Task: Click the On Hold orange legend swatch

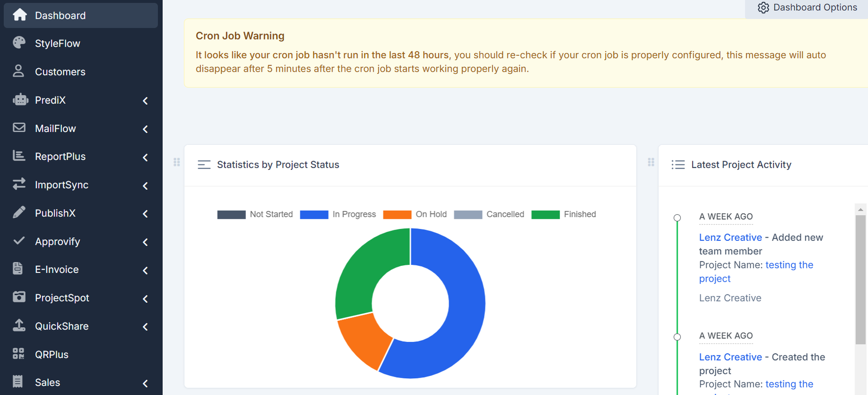Action: pyautogui.click(x=397, y=214)
